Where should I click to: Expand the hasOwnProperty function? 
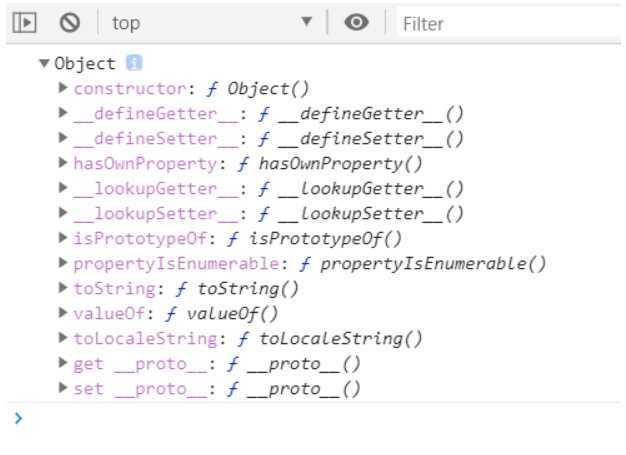coord(64,164)
